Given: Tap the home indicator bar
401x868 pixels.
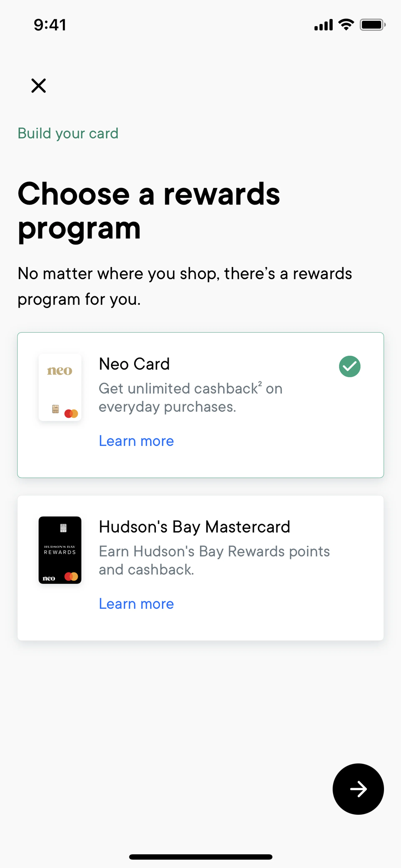Looking at the screenshot, I should [x=200, y=857].
